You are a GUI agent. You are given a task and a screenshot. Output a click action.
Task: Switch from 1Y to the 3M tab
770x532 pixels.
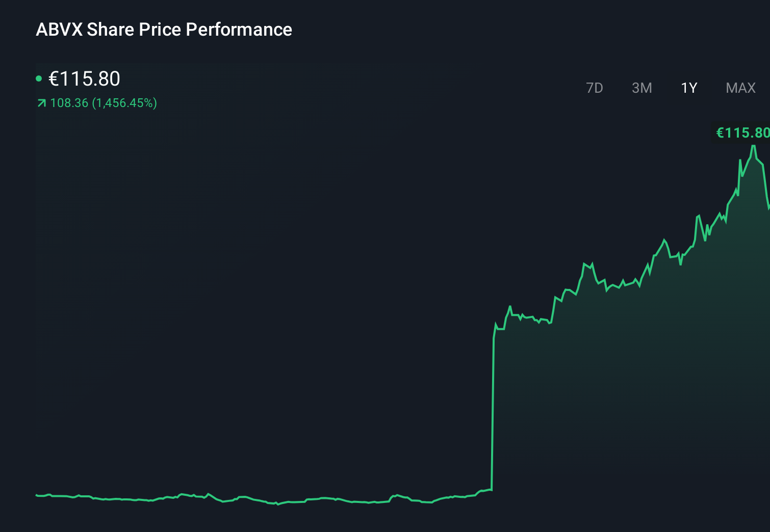[642, 88]
